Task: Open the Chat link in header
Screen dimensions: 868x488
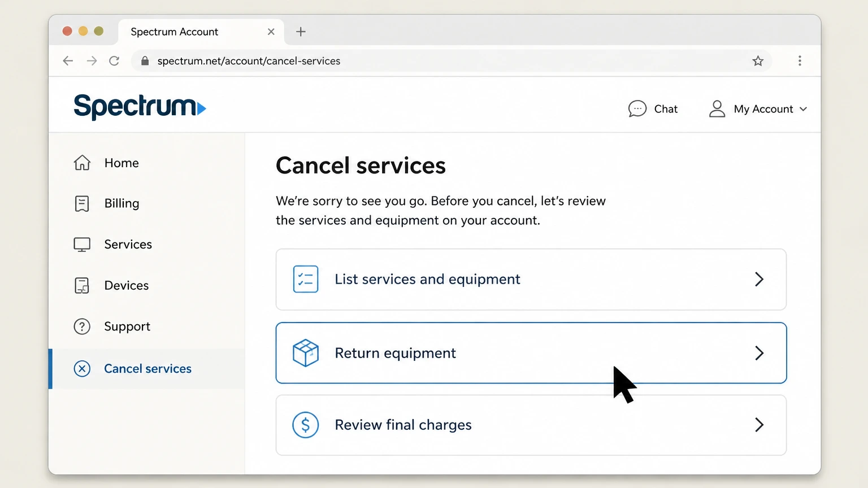Action: 653,108
